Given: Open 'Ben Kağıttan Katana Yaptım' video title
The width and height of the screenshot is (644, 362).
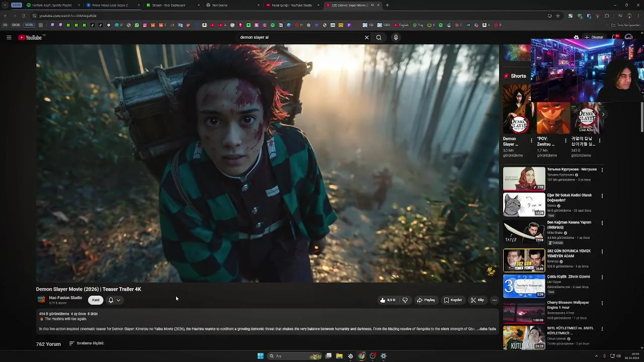Looking at the screenshot, I should pyautogui.click(x=570, y=225).
